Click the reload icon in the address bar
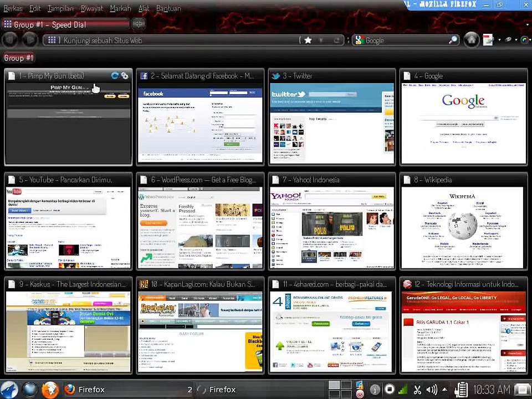Viewport: 532px width, 399px height. click(x=336, y=40)
